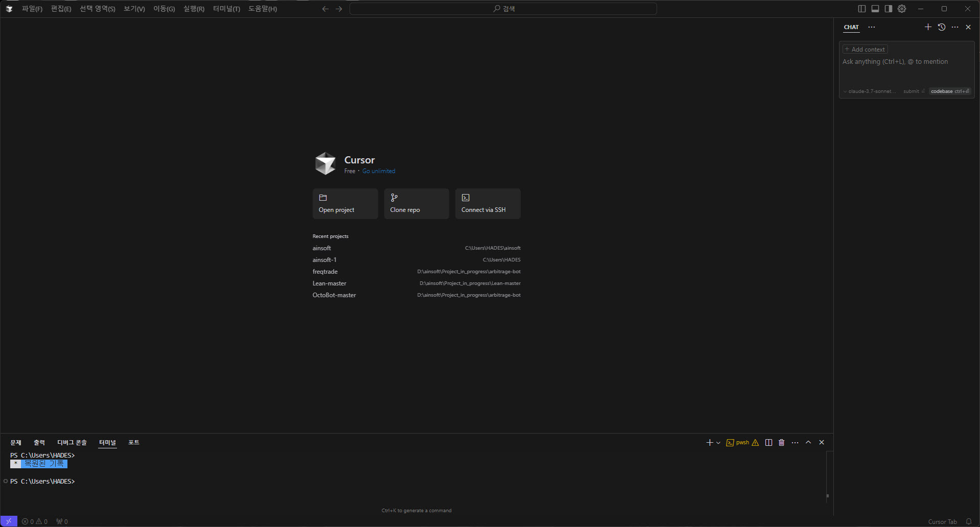Click the forward navigation arrow
Image resolution: width=980 pixels, height=527 pixels.
[339, 9]
